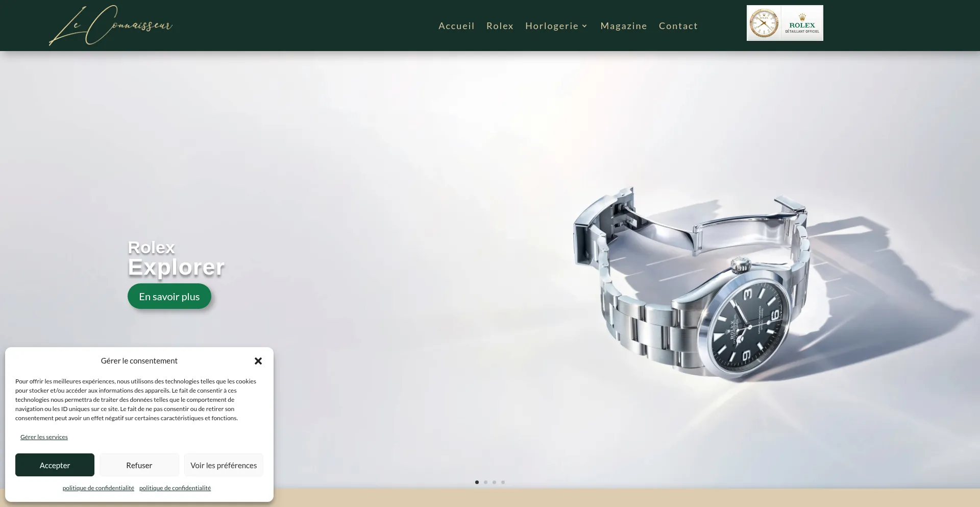This screenshot has height=507, width=980.
Task: Open the Magazine page
Action: coord(624,26)
